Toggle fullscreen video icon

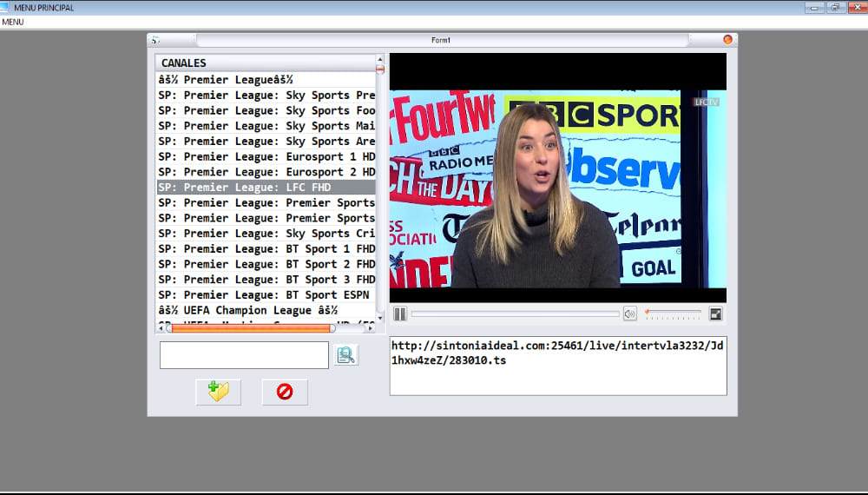point(715,314)
